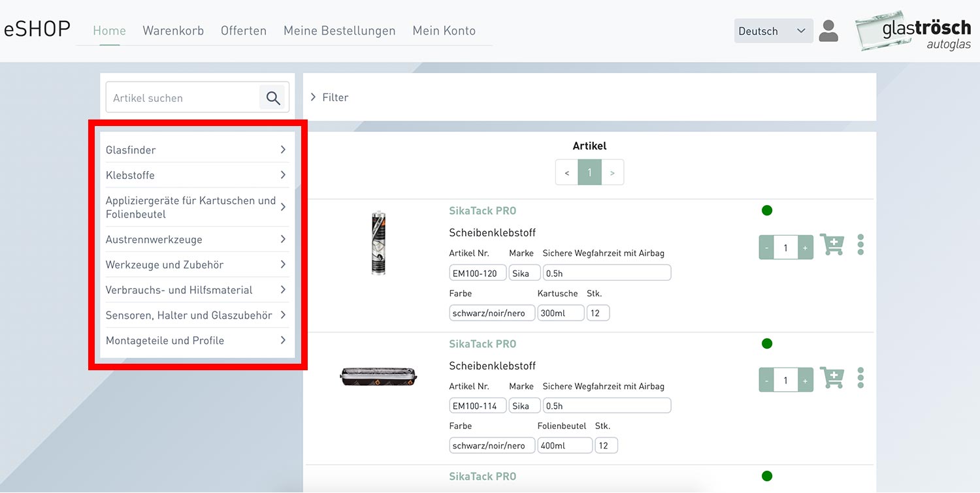Open more options for article EM100-120
980x493 pixels.
(x=860, y=245)
